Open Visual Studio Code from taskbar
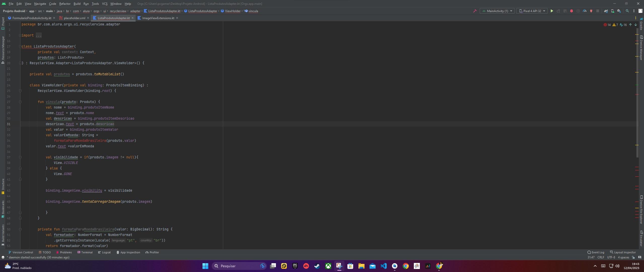Image resolution: width=644 pixels, height=272 pixels. (383, 266)
